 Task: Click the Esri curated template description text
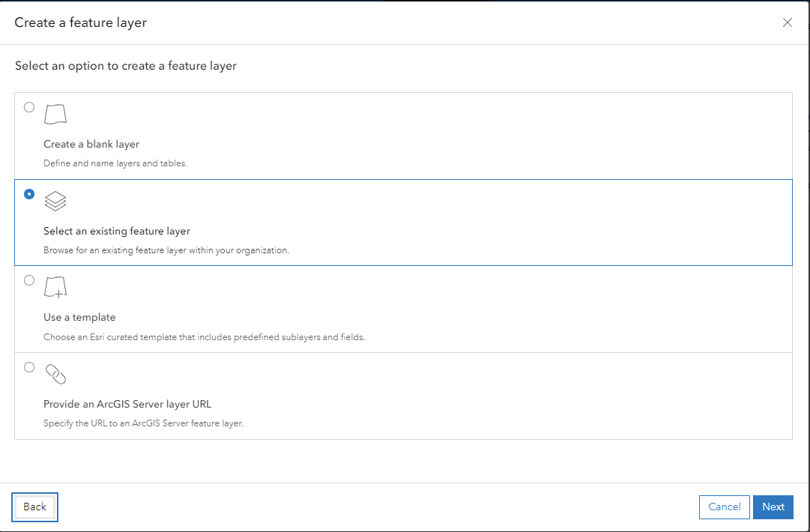pos(204,337)
